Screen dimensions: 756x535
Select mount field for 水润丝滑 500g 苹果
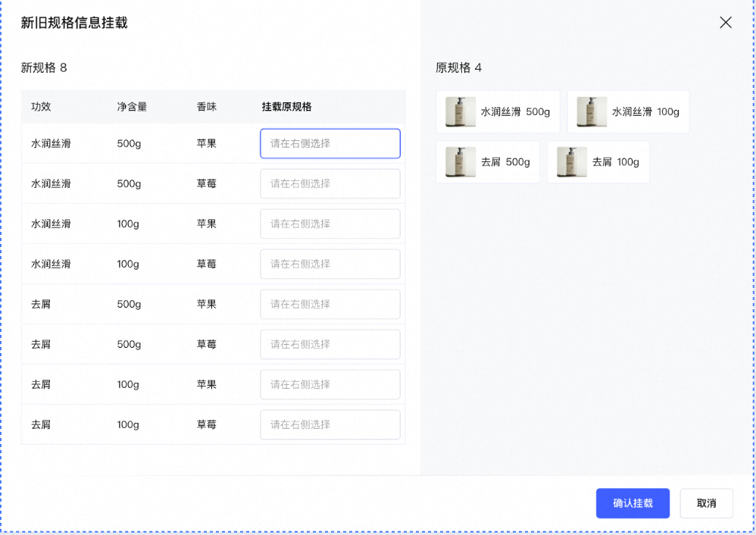pos(330,143)
